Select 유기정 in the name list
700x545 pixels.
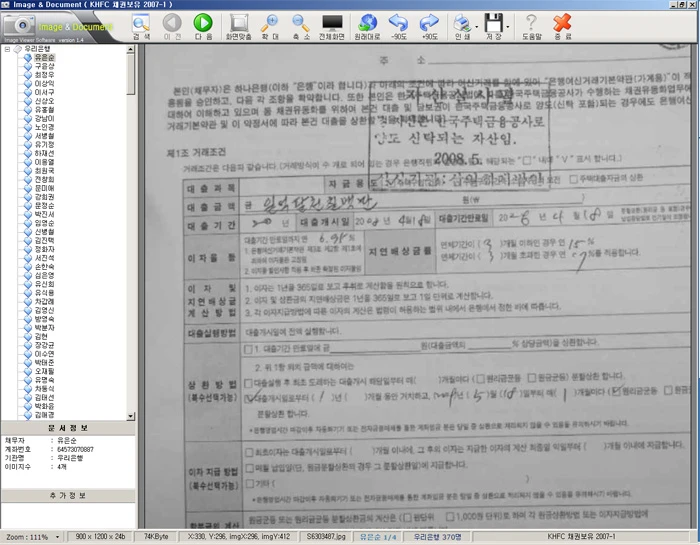(x=45, y=145)
